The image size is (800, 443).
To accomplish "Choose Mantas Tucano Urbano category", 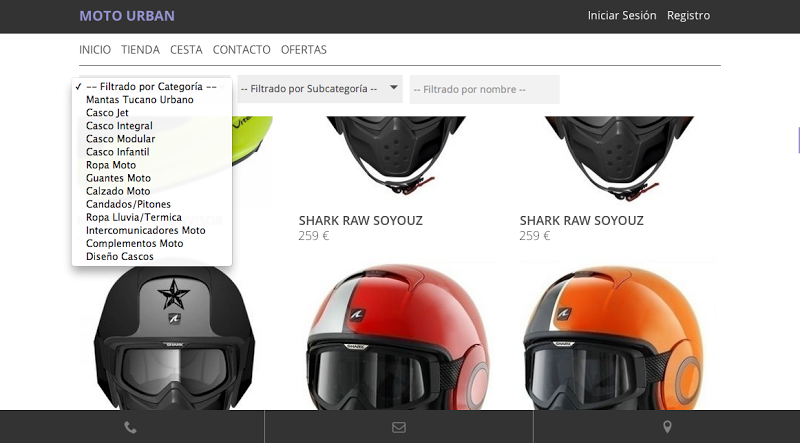I will coord(152,100).
